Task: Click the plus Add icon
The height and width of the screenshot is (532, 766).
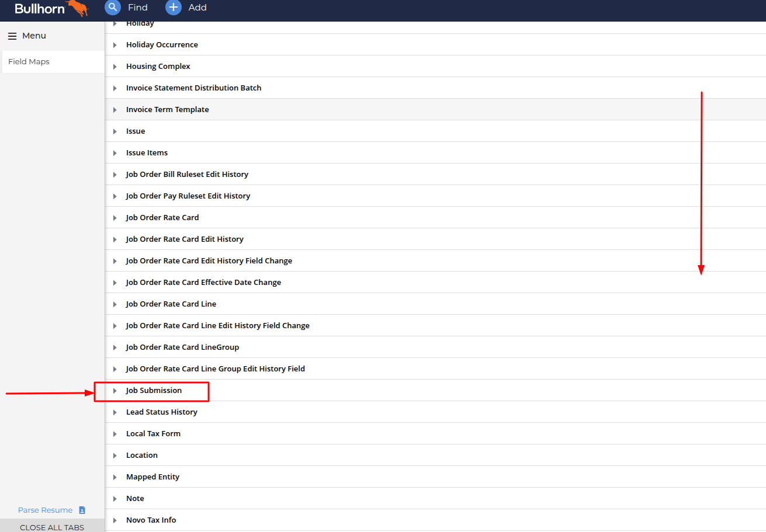Action: click(x=174, y=8)
